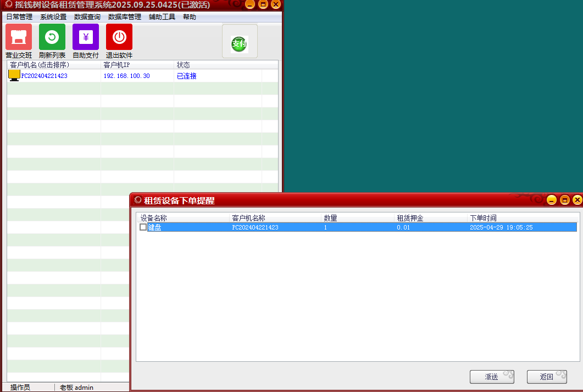Click the green 刷新列表 refresh icon
The width and height of the screenshot is (583, 392).
point(52,37)
